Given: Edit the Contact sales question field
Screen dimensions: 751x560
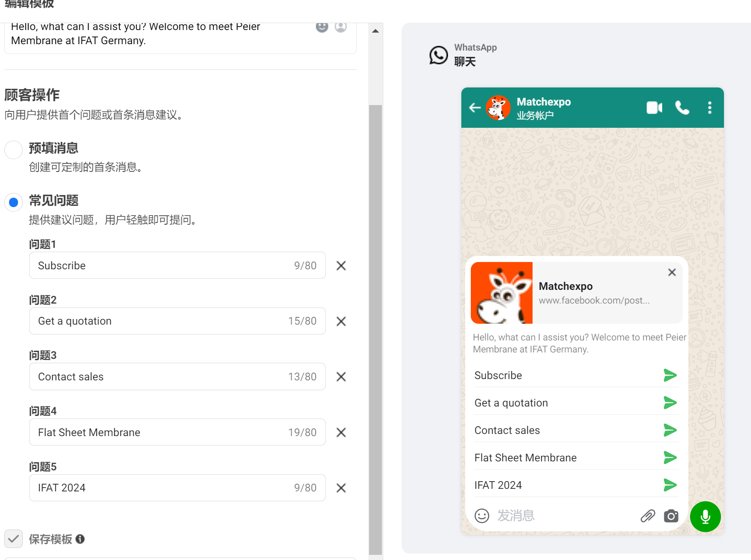Looking at the screenshot, I should click(177, 376).
